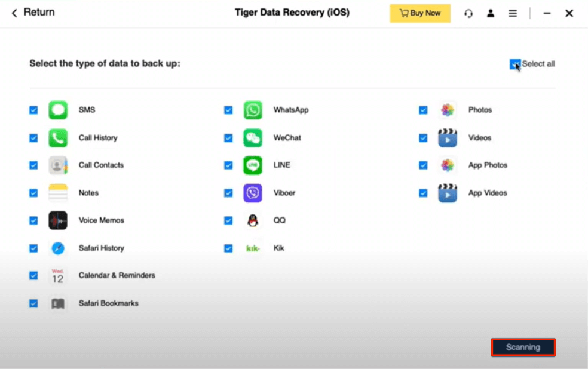Screen dimensions: 588x369
Task: Open the user account icon
Action: click(491, 13)
